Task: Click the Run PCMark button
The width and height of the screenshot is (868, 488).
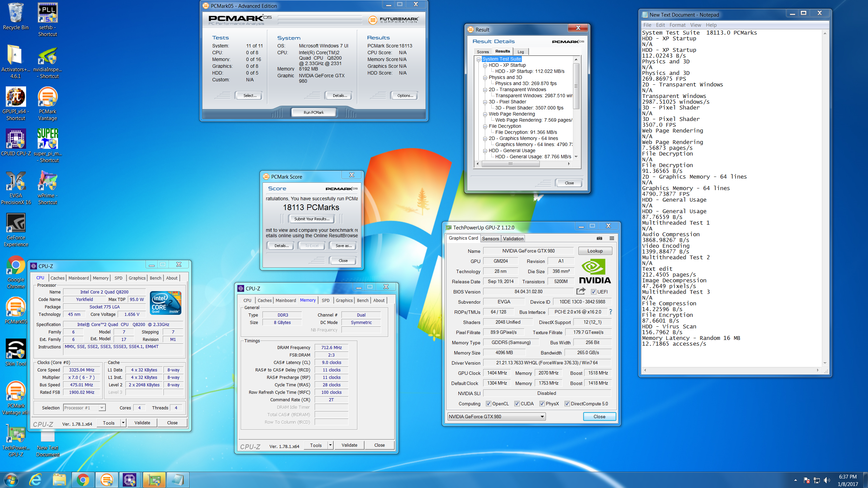Action: click(314, 112)
